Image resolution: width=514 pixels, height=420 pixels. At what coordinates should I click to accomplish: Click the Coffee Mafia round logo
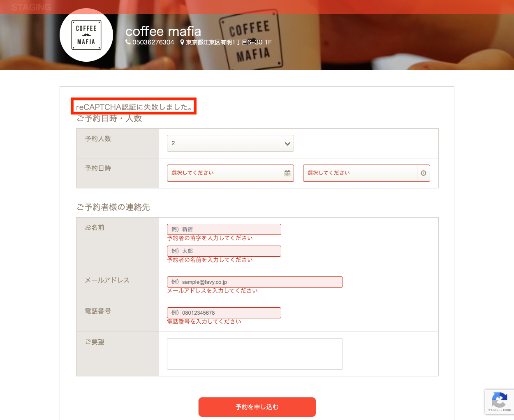pos(86,35)
